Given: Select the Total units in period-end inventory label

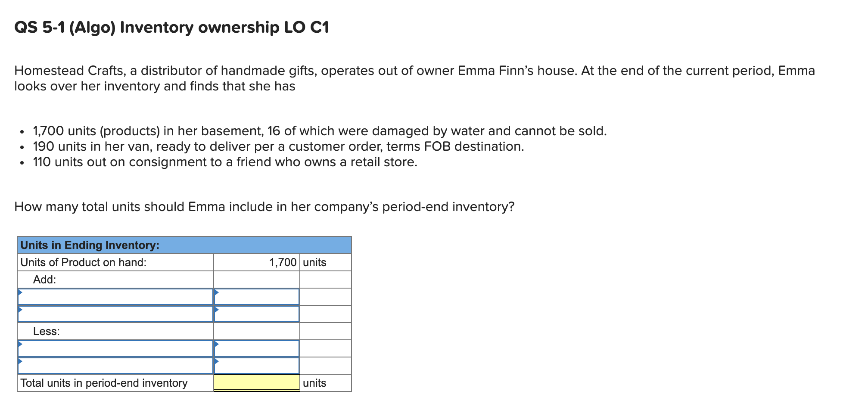Looking at the screenshot, I should [103, 383].
